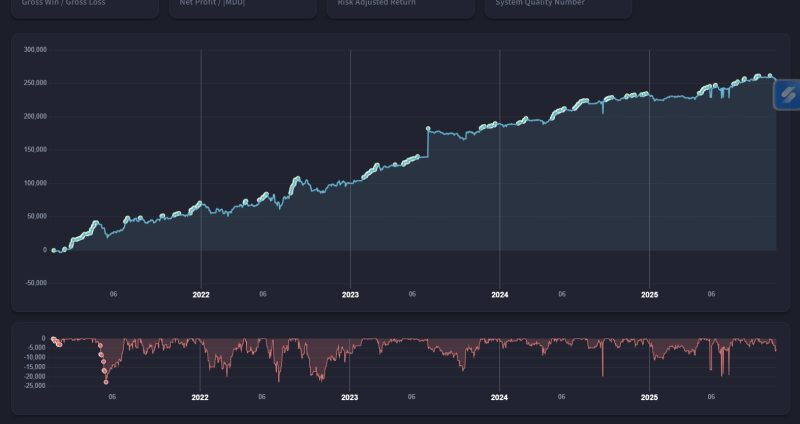
Task: Select the Gross Win / Gross Loss card
Action: click(x=85, y=6)
